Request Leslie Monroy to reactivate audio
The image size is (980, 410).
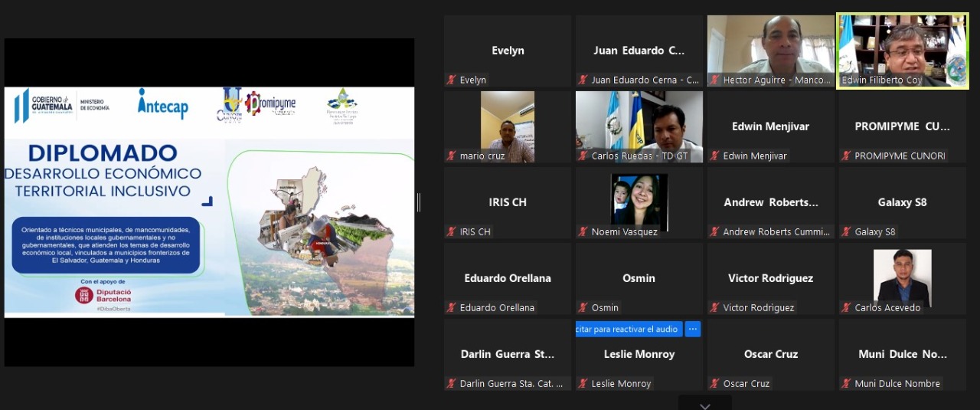[628, 329]
